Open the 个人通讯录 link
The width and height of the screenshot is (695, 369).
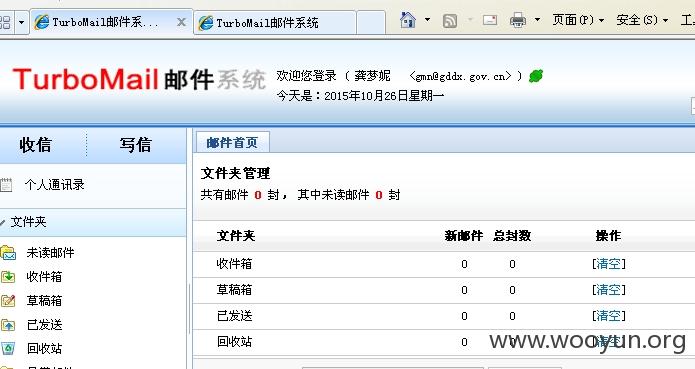pos(55,185)
